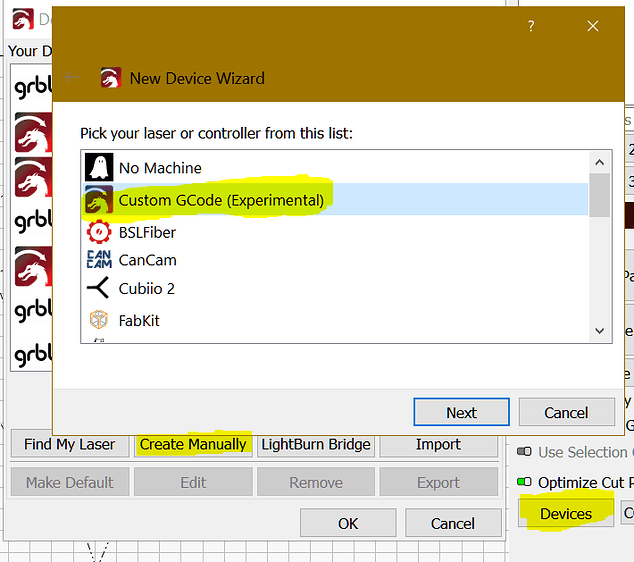Choose Cubiio 2 from the list

[x=335, y=288]
